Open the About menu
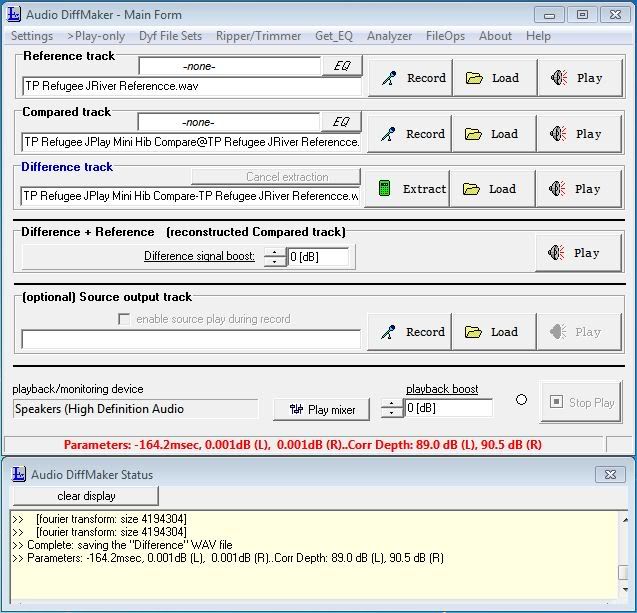The height and width of the screenshot is (613, 637). pos(495,36)
